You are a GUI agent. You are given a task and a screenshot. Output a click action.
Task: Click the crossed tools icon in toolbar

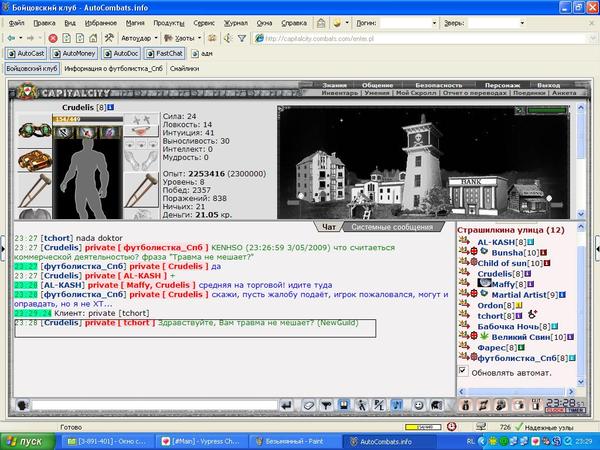(x=109, y=38)
